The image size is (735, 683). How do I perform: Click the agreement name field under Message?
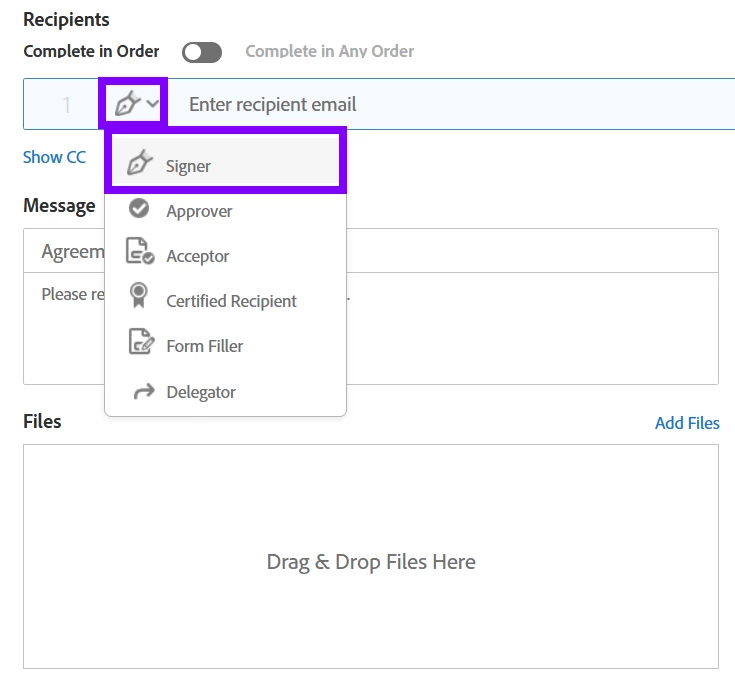371,251
